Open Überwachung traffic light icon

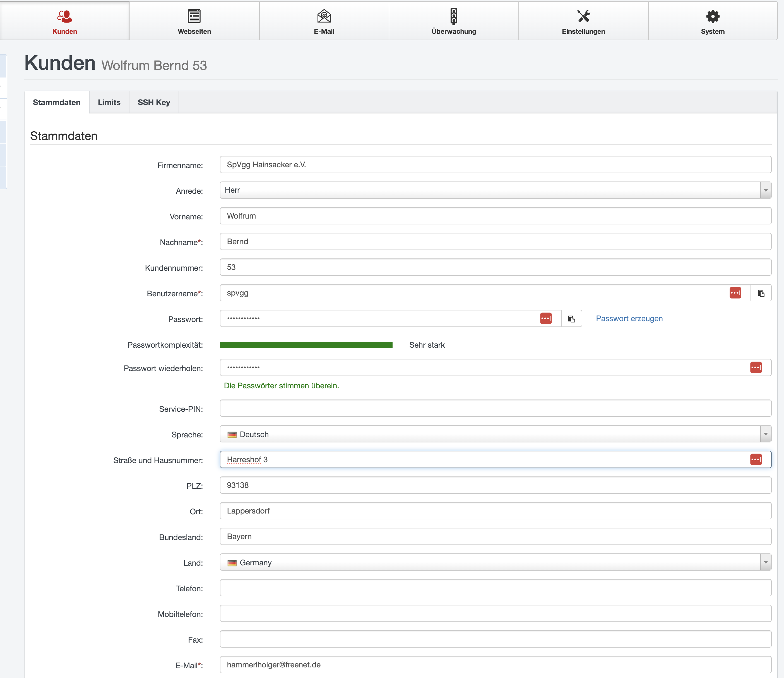[x=453, y=16]
